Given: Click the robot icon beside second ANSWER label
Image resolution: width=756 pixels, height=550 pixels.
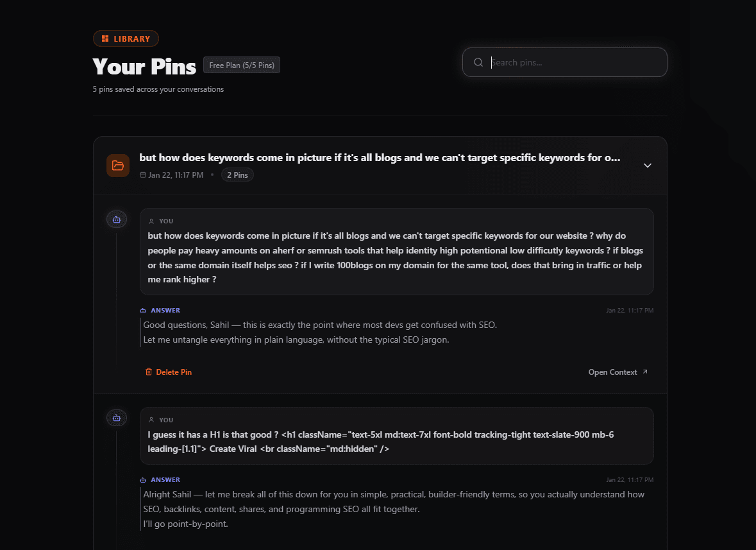Looking at the screenshot, I should [x=143, y=480].
